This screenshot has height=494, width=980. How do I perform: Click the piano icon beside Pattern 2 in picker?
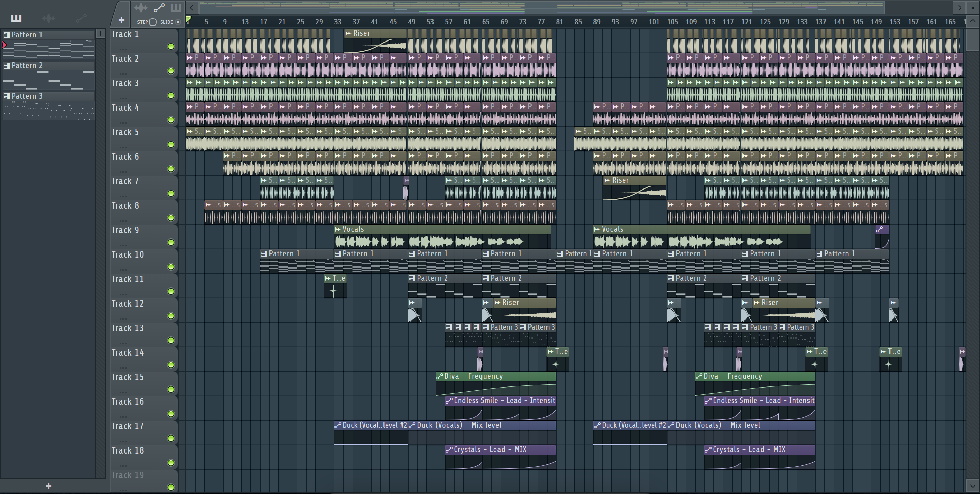[6, 65]
